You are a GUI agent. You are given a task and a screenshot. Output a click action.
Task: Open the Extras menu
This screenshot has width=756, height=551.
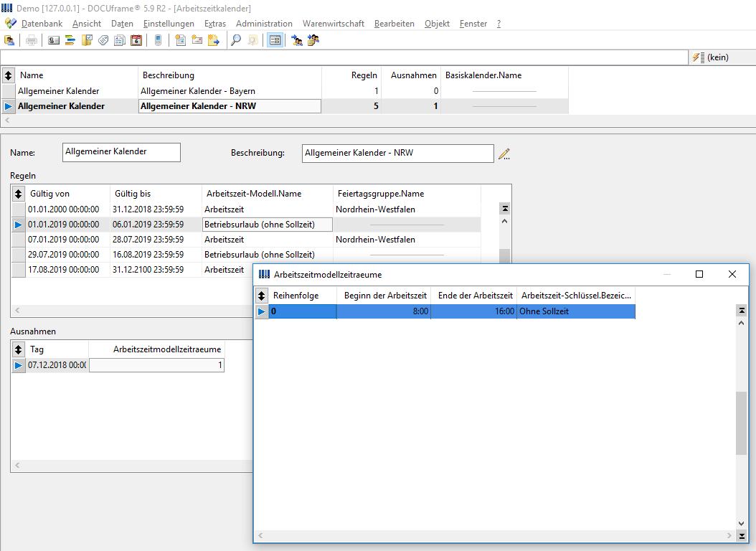click(215, 24)
